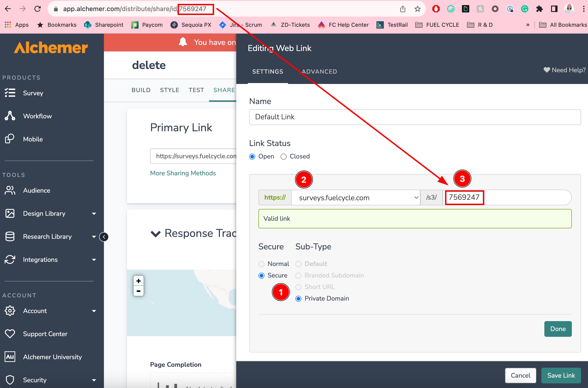The image size is (588, 388).
Task: Select the Normal secure option
Action: click(x=261, y=264)
